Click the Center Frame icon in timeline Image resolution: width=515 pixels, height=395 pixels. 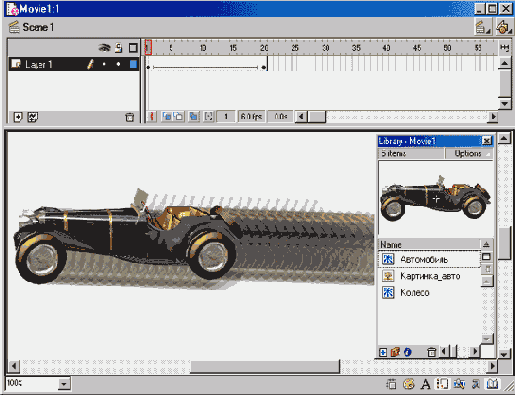(152, 116)
